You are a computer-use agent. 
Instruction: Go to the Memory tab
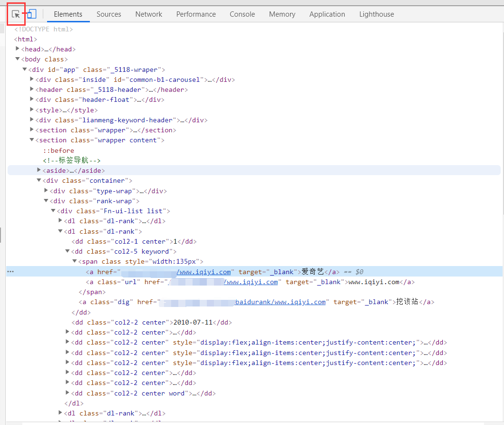(x=282, y=14)
